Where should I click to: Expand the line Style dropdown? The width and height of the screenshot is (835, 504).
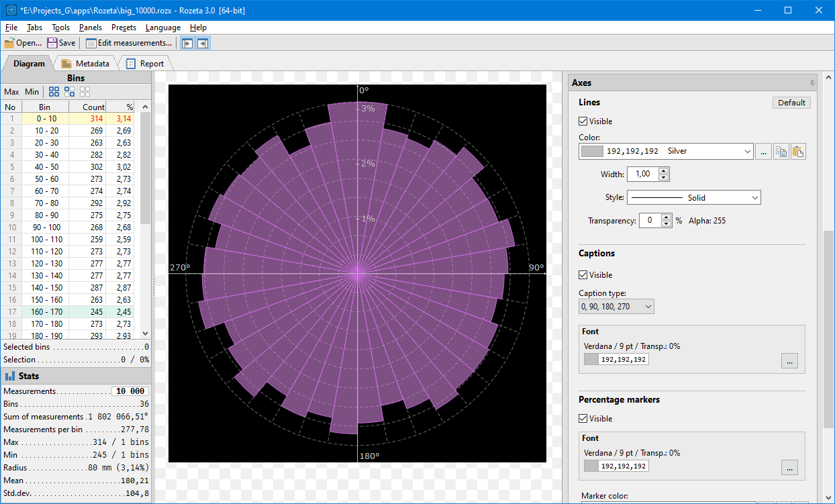point(755,198)
